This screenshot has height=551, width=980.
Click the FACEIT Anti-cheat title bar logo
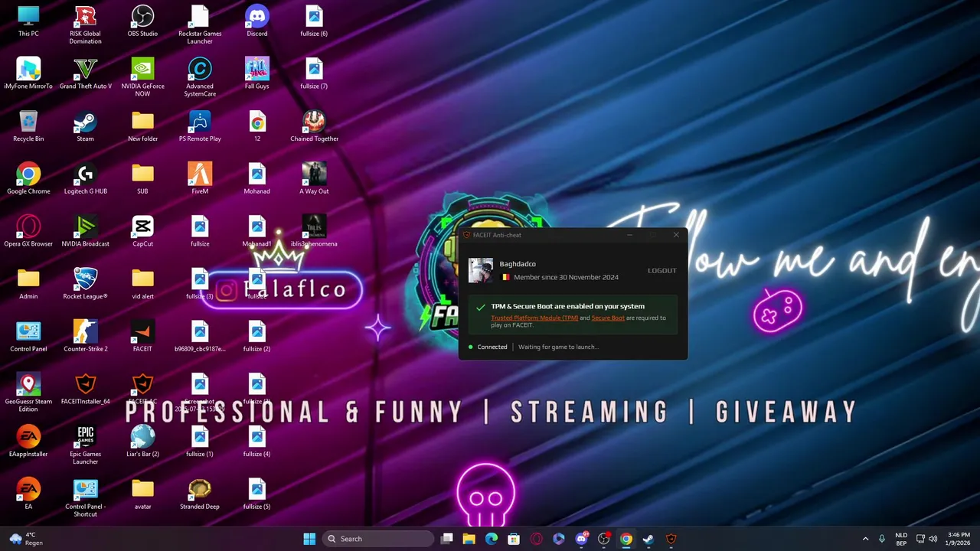click(x=467, y=235)
